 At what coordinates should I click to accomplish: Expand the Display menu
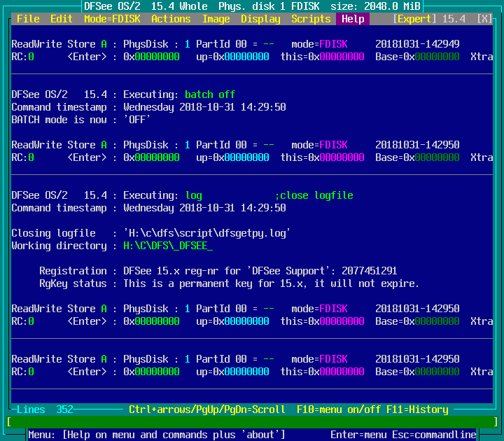tap(260, 19)
